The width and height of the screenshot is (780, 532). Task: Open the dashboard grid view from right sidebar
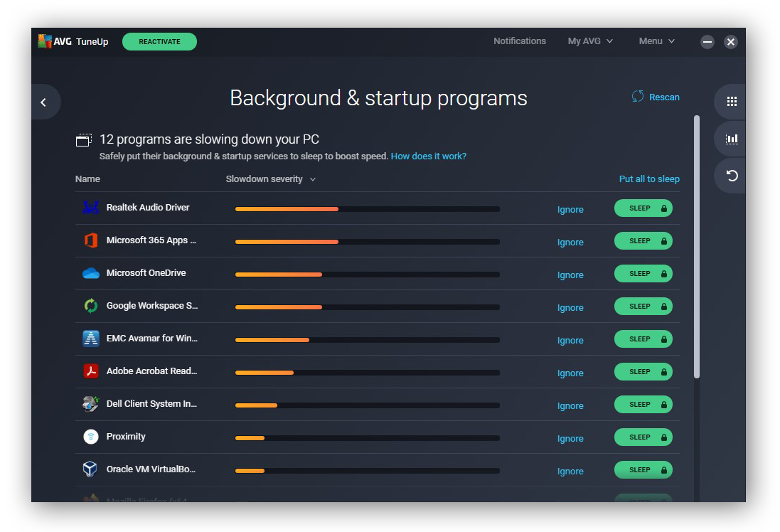point(730,102)
